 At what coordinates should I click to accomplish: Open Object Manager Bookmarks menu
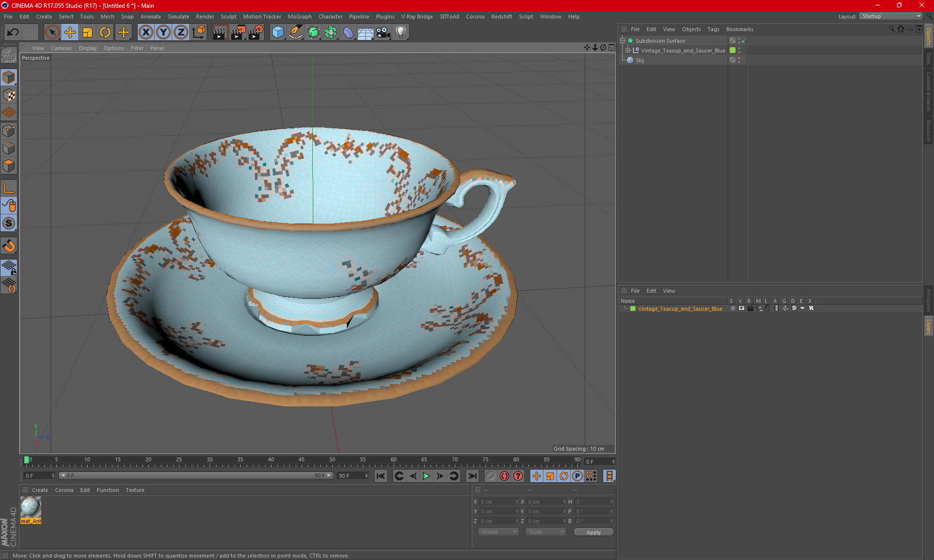tap(739, 29)
